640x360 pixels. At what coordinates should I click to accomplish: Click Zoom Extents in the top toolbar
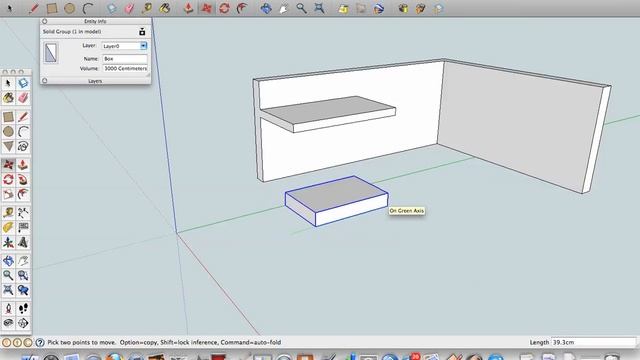(319, 8)
